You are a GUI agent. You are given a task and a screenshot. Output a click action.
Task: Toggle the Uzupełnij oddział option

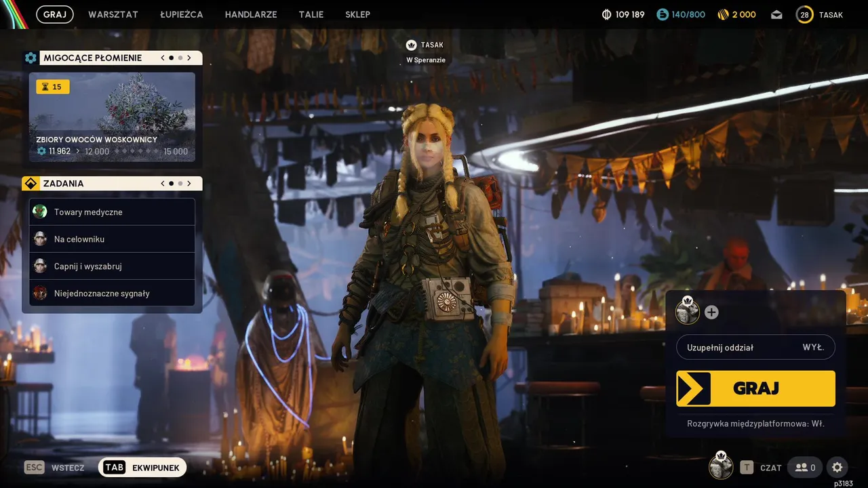[755, 347]
